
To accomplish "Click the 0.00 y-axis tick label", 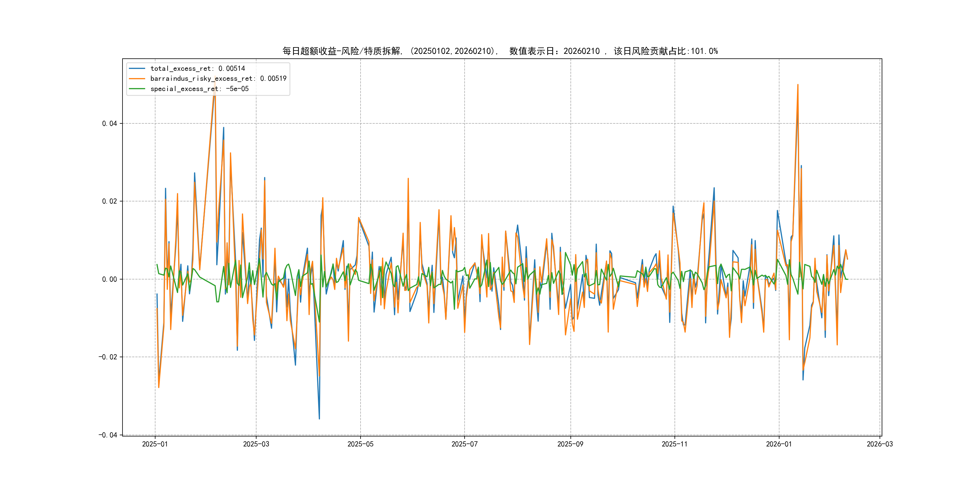I will [109, 279].
